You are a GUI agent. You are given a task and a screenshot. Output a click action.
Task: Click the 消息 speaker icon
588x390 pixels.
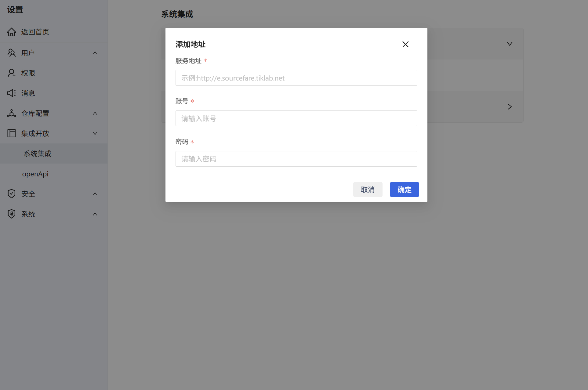(x=12, y=93)
